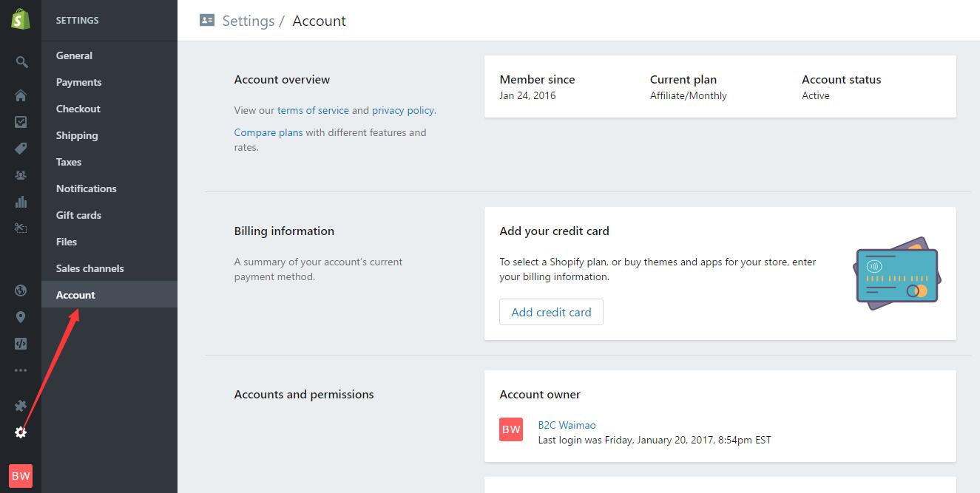Click the Member since date Jan 24, 2016
The image size is (980, 493).
pyautogui.click(x=527, y=95)
